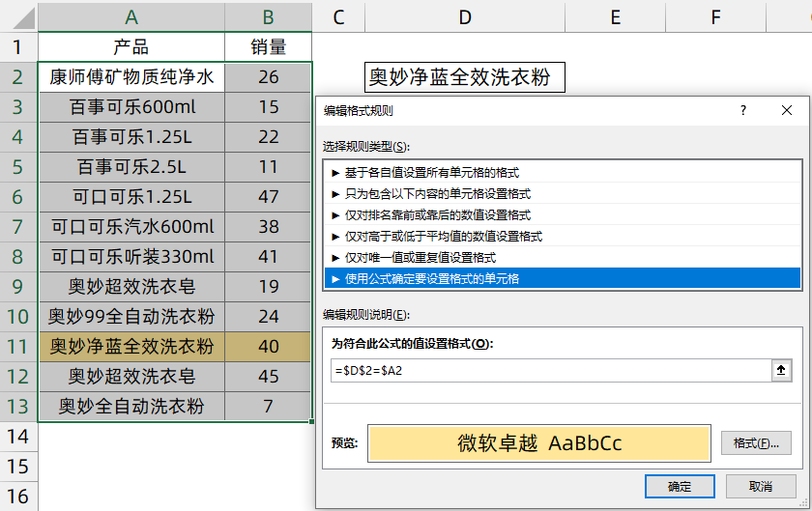Click the formula range collapse arrow icon

point(781,371)
